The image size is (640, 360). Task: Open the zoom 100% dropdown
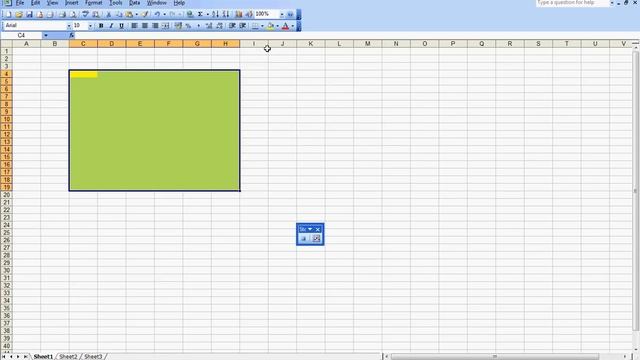(282, 14)
